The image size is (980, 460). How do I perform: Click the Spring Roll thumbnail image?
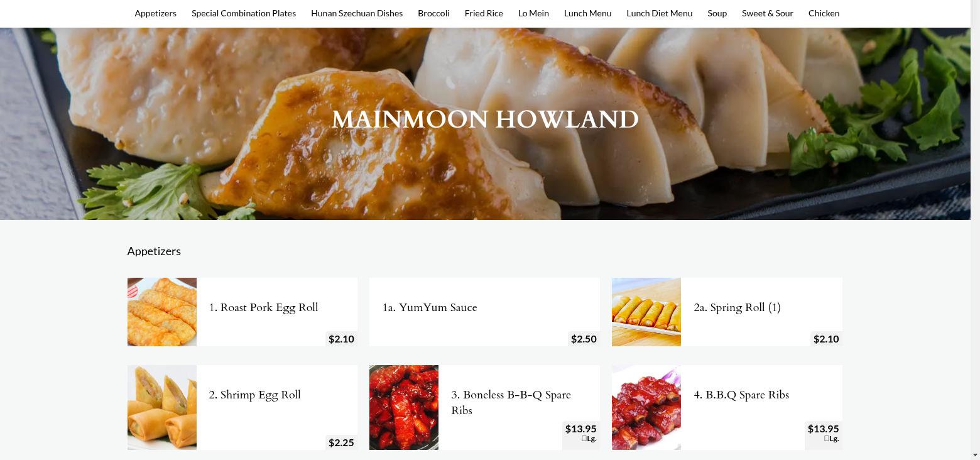tap(646, 312)
